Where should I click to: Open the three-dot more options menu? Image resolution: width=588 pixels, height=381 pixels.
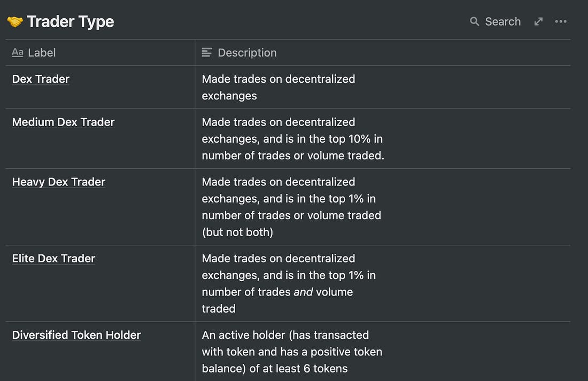tap(560, 22)
